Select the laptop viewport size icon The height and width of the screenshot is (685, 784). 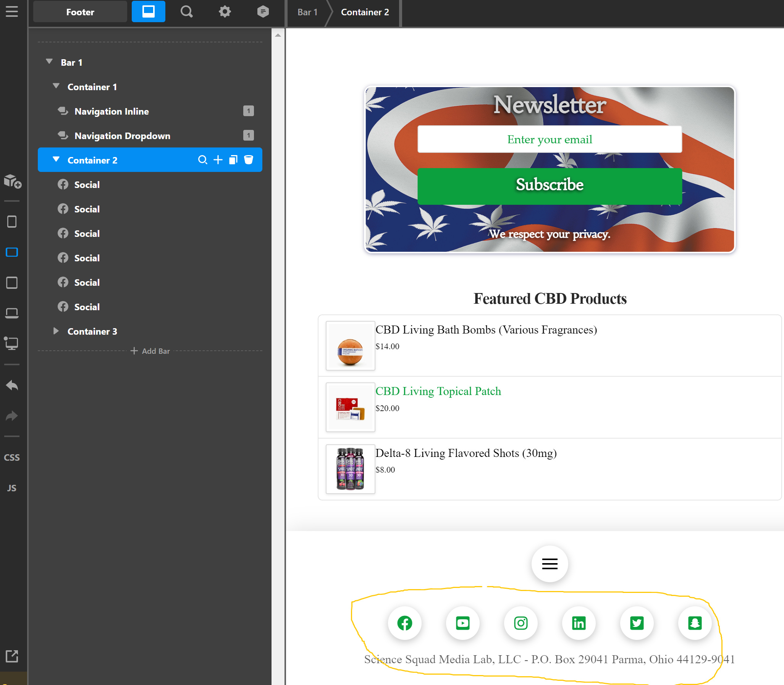12,313
